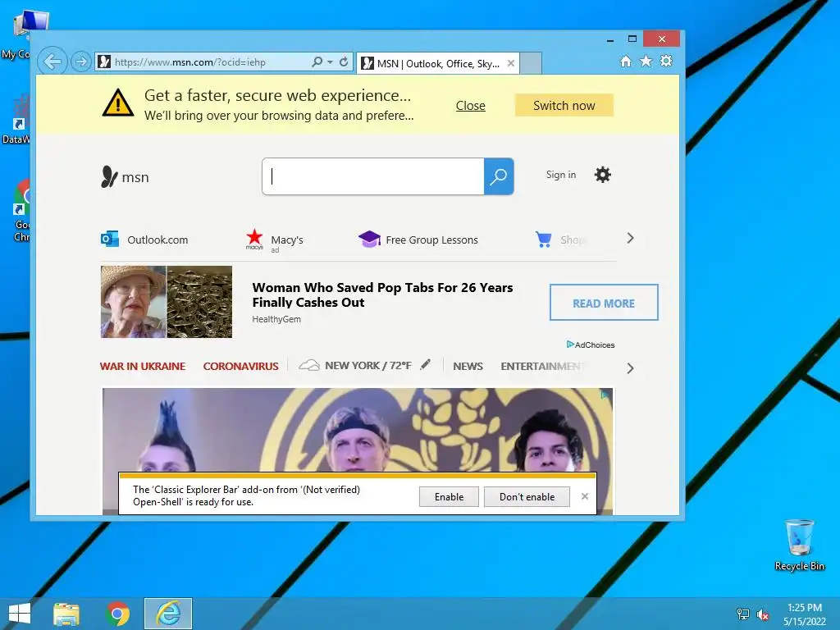The height and width of the screenshot is (630, 840).
Task: Click the msn butterfly logo
Action: click(x=125, y=177)
